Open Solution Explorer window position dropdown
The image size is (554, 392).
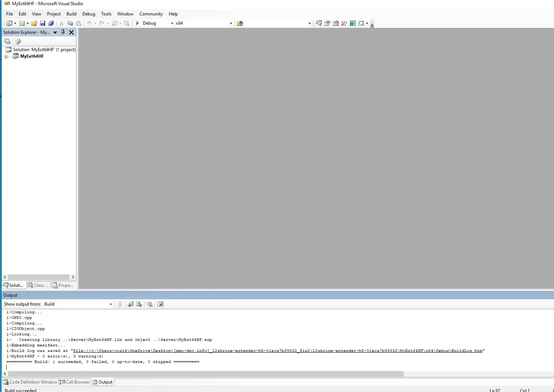pyautogui.click(x=55, y=32)
